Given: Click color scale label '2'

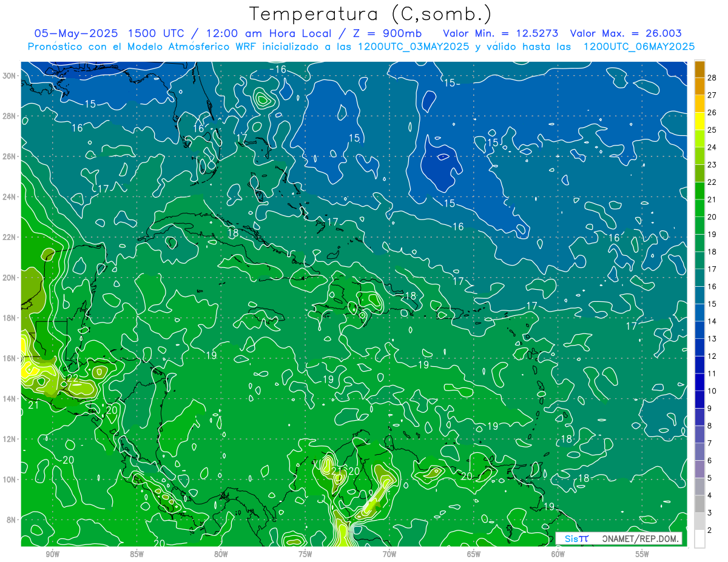Looking at the screenshot, I should pos(710,530).
